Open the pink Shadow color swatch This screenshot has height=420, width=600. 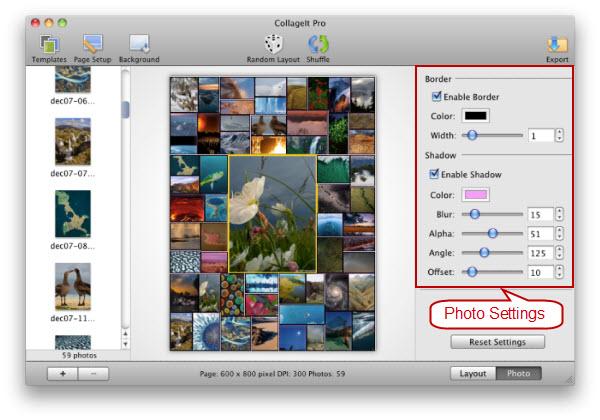coord(476,195)
